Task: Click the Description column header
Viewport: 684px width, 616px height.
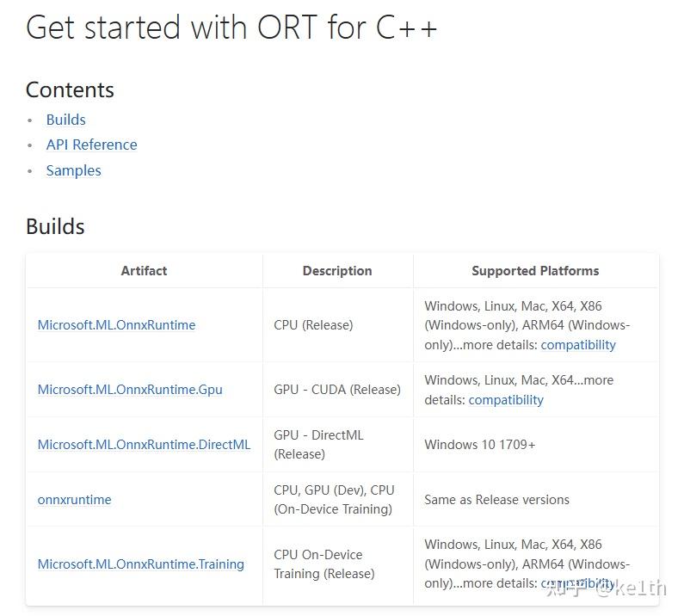Action: coord(337,271)
